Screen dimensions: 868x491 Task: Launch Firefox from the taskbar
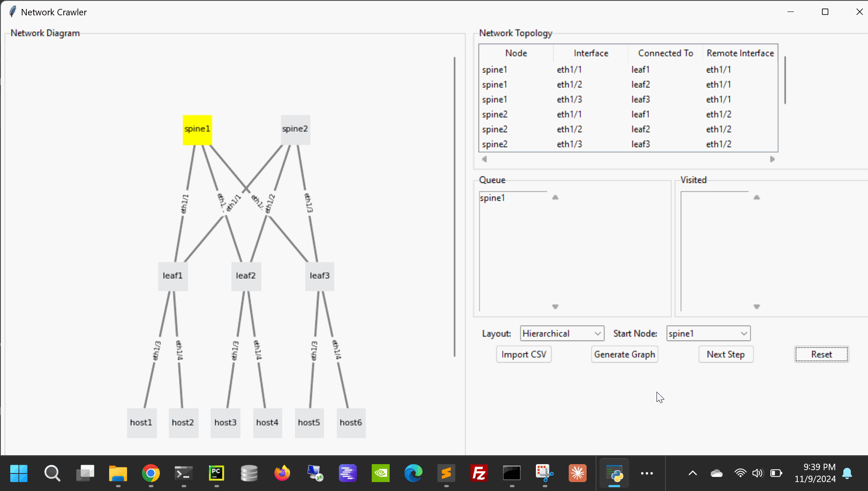coord(282,473)
